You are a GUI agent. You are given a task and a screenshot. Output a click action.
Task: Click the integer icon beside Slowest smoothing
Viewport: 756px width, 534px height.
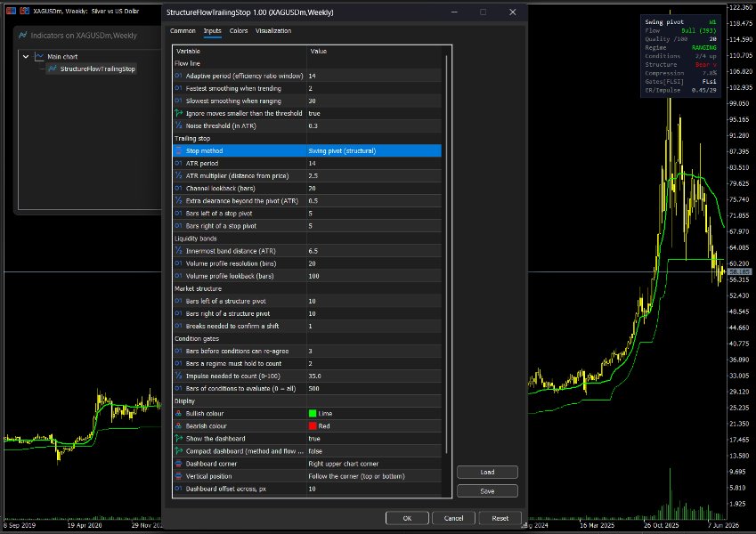click(179, 101)
